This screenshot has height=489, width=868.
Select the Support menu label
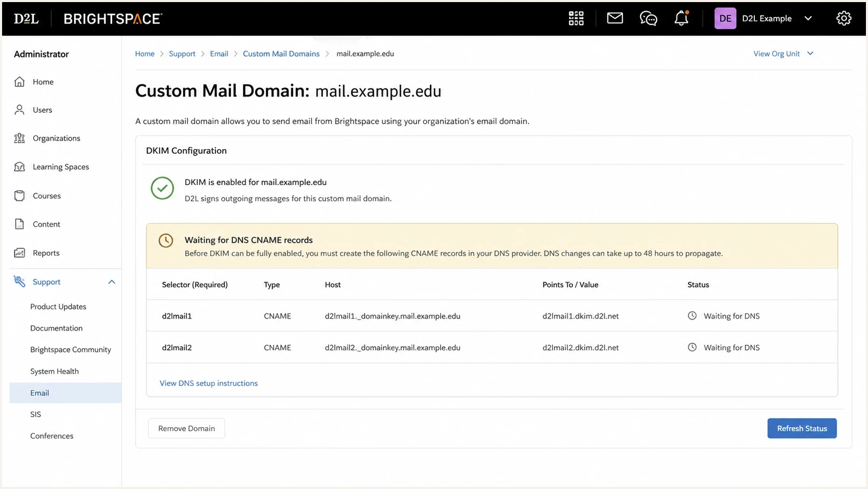tap(47, 282)
